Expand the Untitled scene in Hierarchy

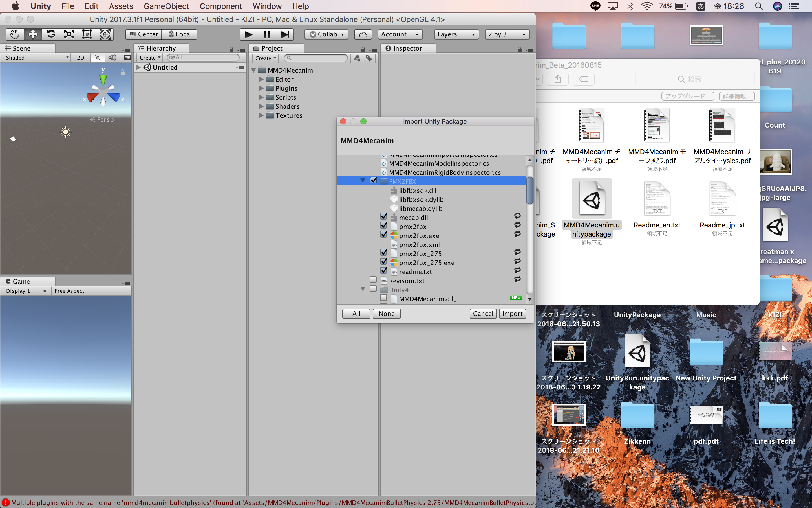coord(138,67)
